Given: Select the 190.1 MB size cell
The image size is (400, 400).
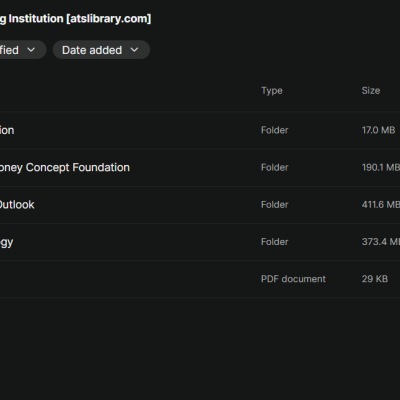Looking at the screenshot, I should [x=381, y=167].
